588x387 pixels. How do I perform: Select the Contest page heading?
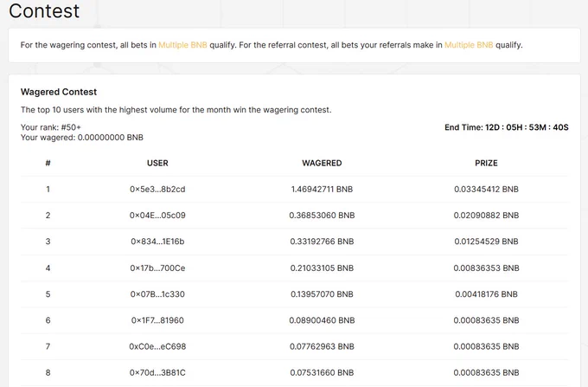coord(44,10)
